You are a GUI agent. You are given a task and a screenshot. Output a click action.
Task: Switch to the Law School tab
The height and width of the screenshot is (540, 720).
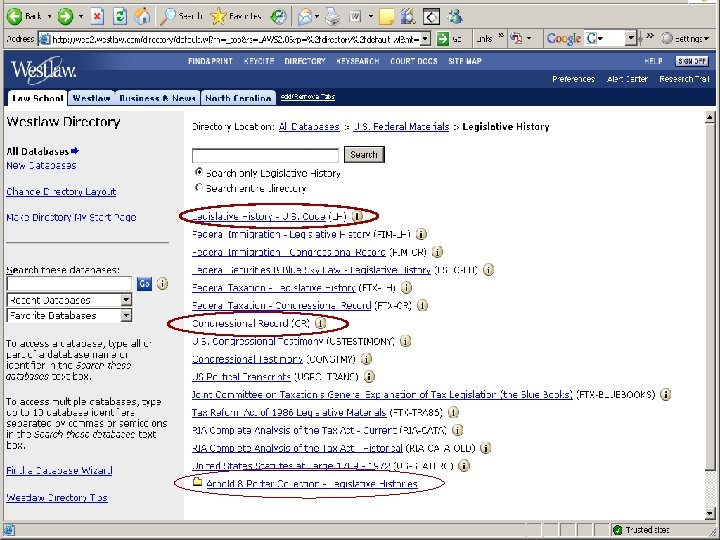pos(37,98)
